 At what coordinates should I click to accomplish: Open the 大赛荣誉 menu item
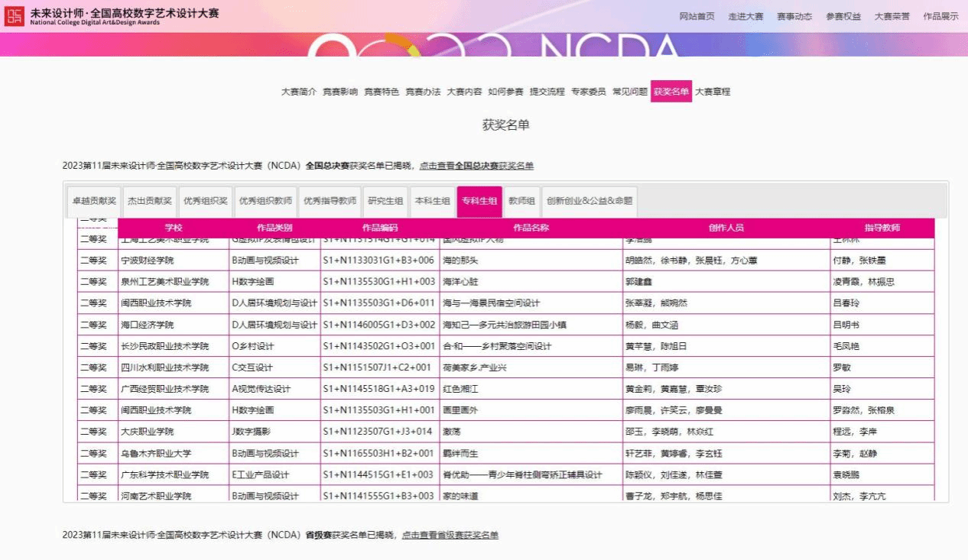[892, 16]
